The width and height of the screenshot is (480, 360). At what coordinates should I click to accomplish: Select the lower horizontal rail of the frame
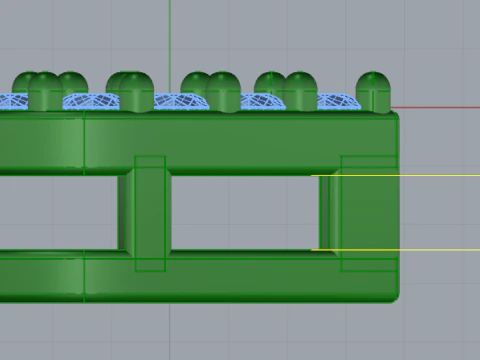(199, 277)
